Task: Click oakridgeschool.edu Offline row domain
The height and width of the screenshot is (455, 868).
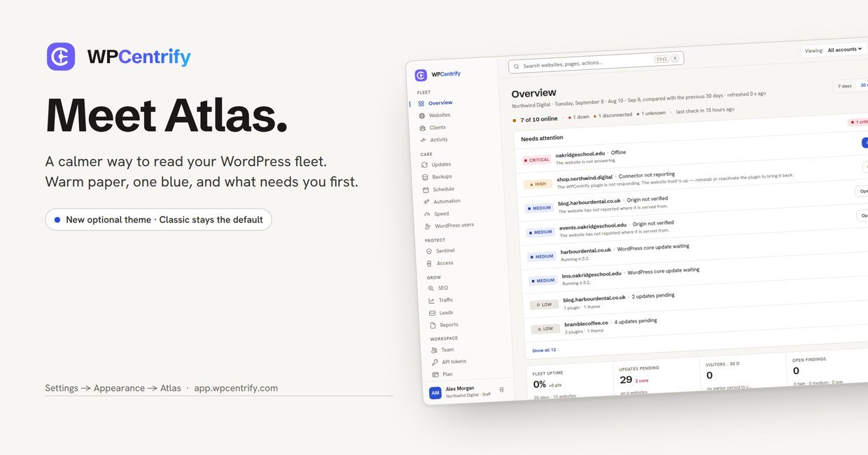Action: pos(580,153)
